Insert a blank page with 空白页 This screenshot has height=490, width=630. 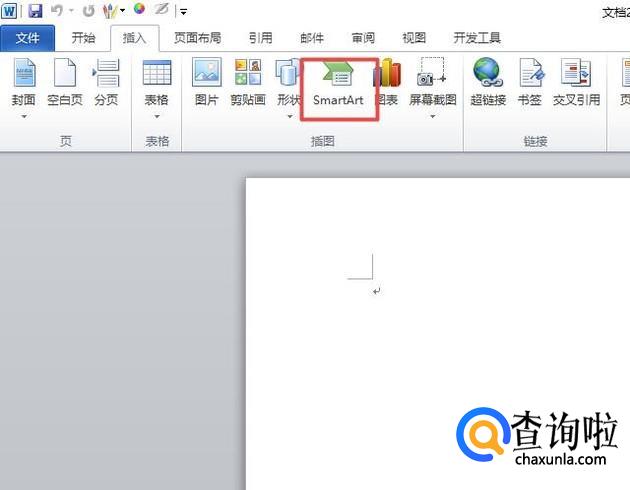(x=65, y=82)
